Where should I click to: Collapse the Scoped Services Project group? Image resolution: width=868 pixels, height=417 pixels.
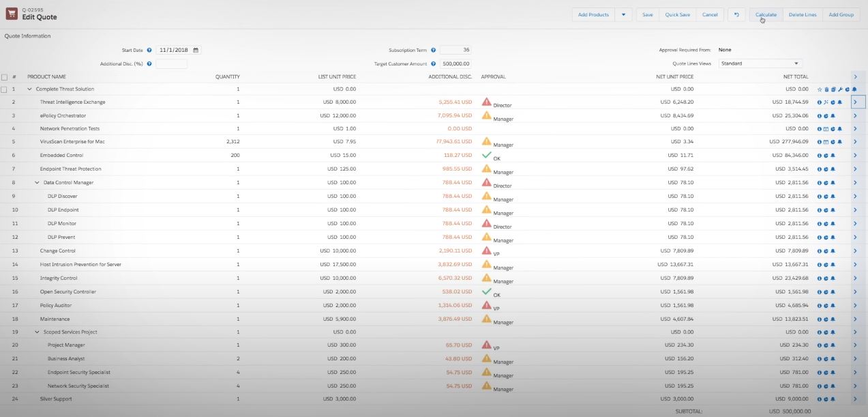coord(37,332)
